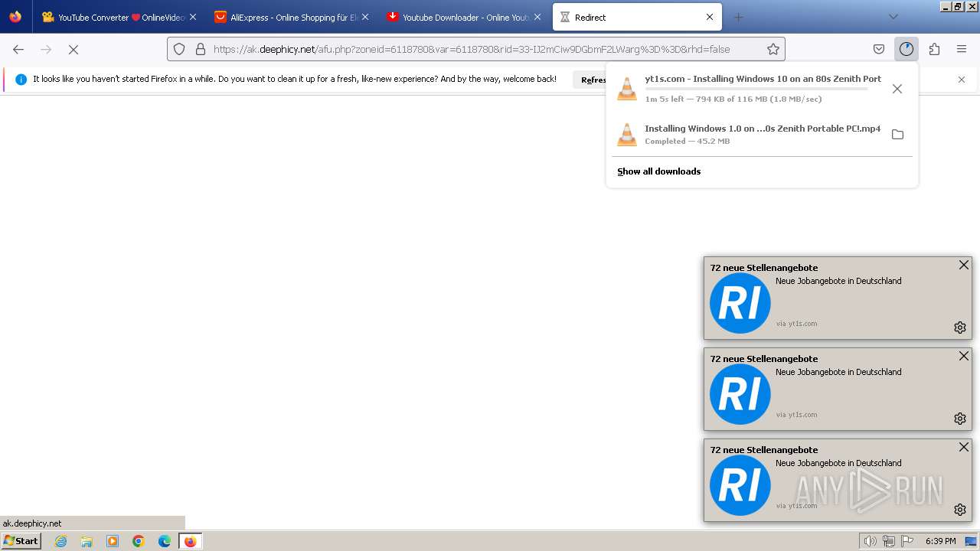This screenshot has height=551, width=980.
Task: Go forward one page
Action: coord(46,49)
